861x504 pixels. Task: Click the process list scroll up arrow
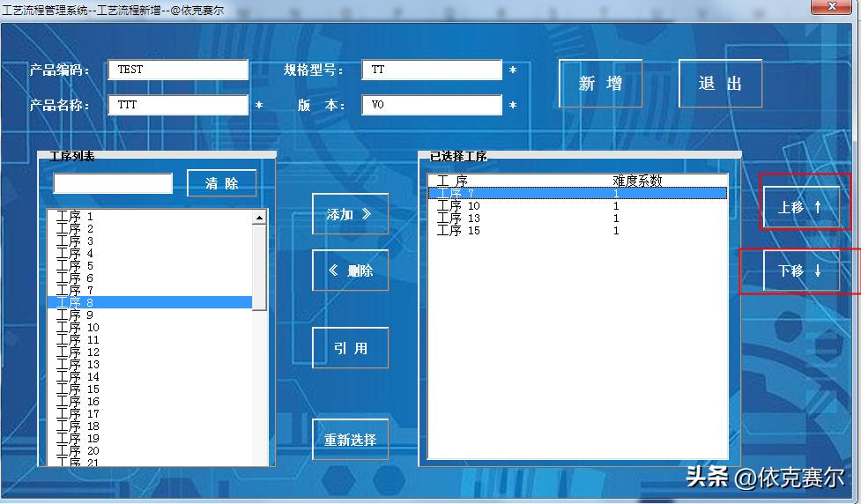pos(259,218)
